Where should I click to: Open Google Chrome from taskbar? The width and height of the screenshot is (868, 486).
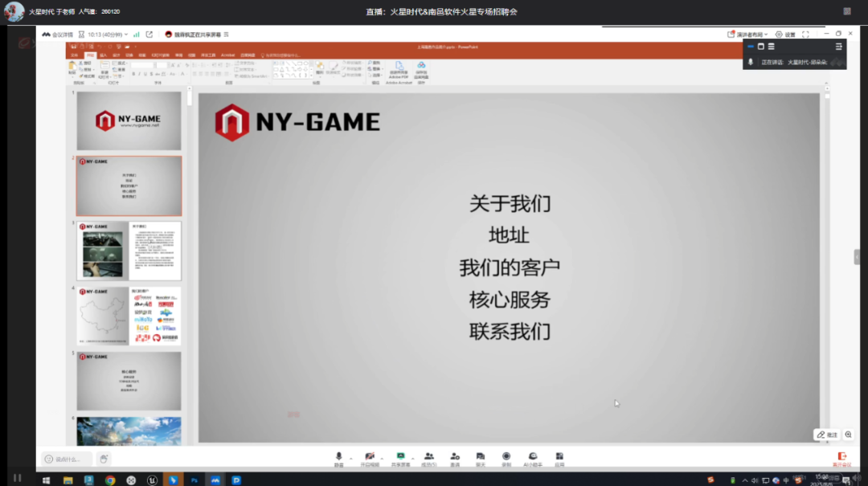110,480
